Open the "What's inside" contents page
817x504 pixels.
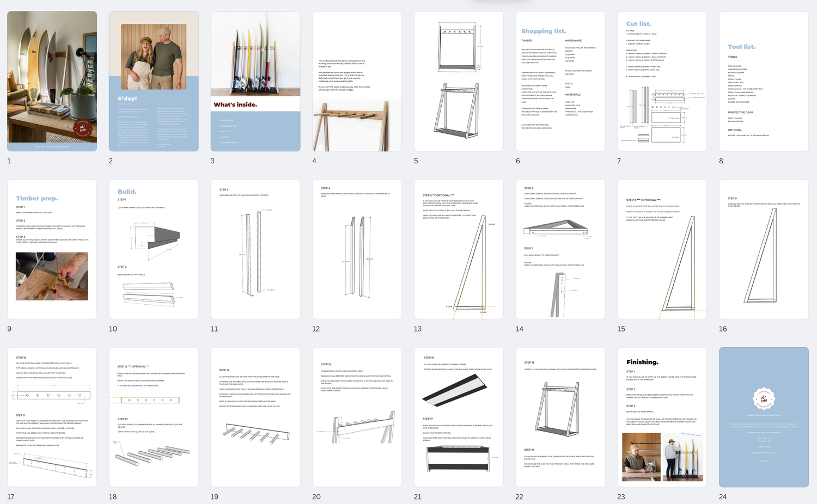[255, 81]
